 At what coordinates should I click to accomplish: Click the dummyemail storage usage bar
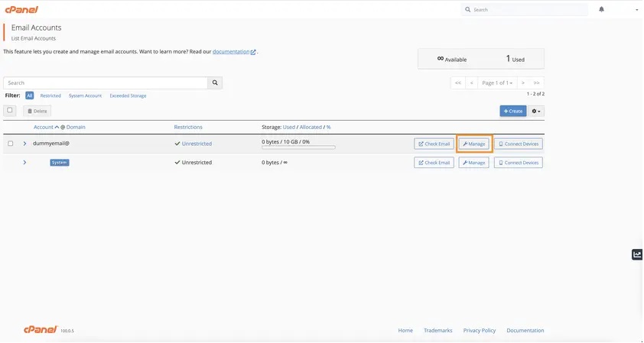coord(298,147)
